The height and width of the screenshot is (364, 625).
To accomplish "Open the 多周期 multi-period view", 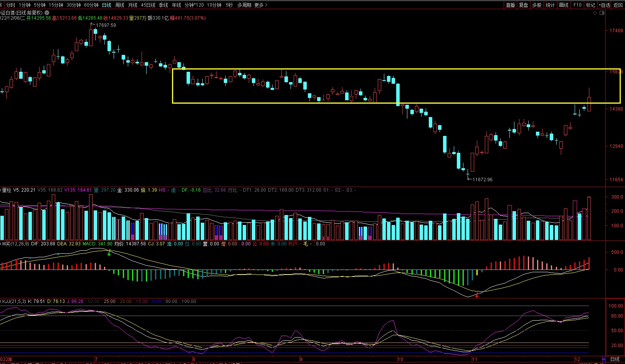I will [x=244, y=5].
